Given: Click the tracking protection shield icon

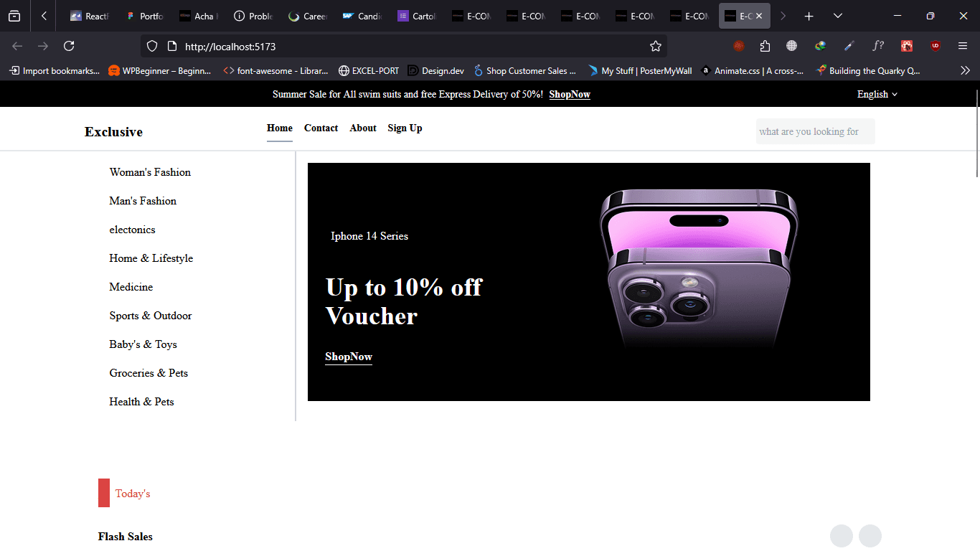Looking at the screenshot, I should (x=151, y=46).
